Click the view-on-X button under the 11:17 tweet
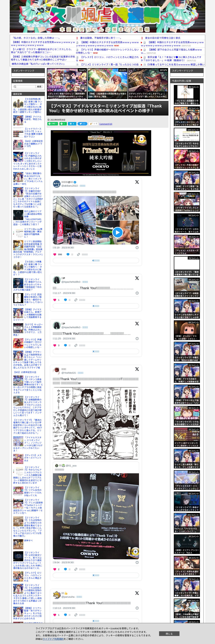Image resolution: width=215 pixels, height=644 pixels. coord(96,306)
